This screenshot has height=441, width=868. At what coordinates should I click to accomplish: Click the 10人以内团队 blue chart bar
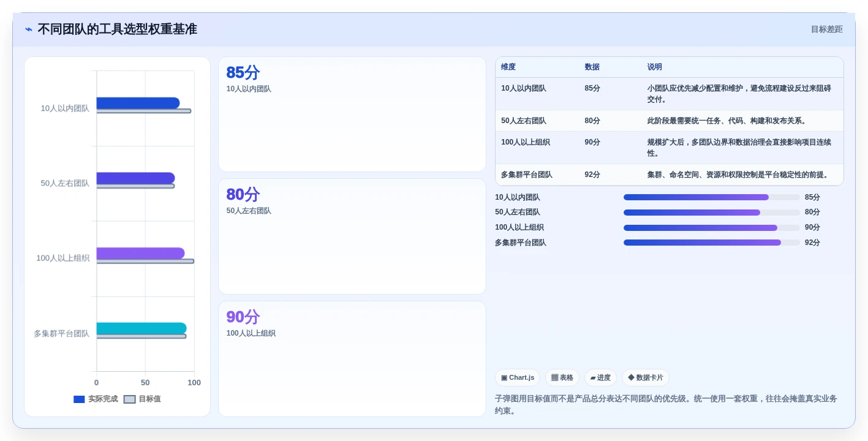pyautogui.click(x=138, y=103)
